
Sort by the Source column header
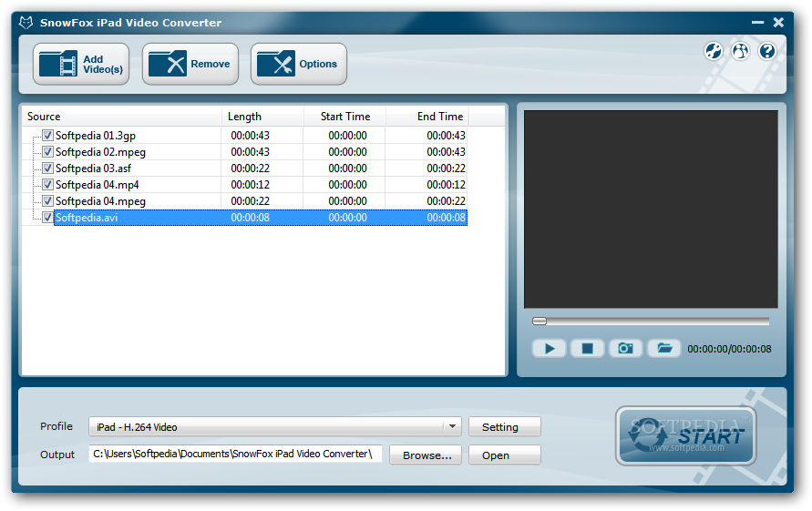point(122,117)
